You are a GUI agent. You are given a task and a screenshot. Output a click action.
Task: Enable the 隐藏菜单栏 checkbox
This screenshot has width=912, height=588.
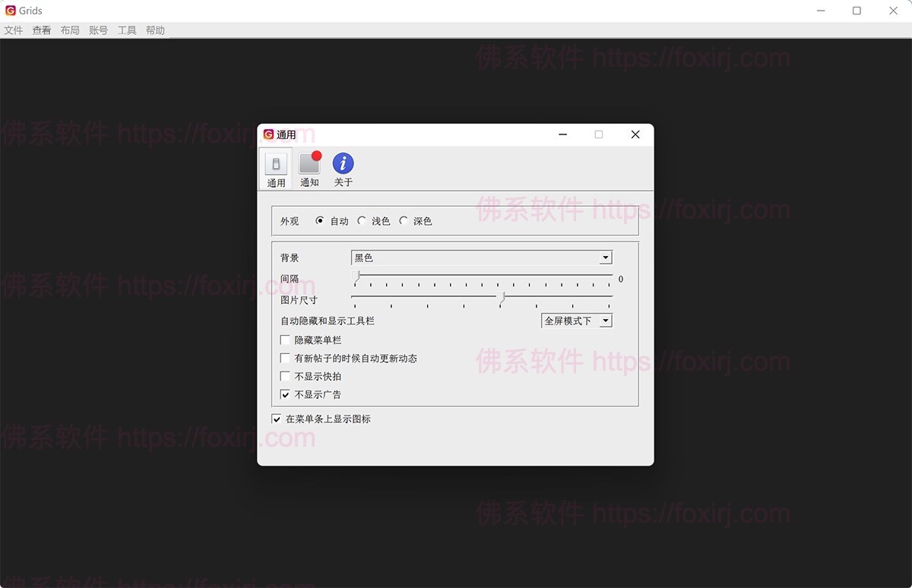coord(285,340)
